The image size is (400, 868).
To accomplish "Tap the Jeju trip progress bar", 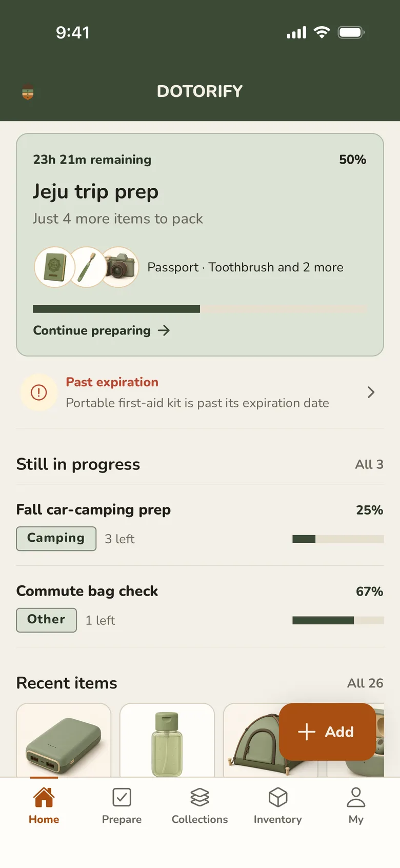I will 200,309.
